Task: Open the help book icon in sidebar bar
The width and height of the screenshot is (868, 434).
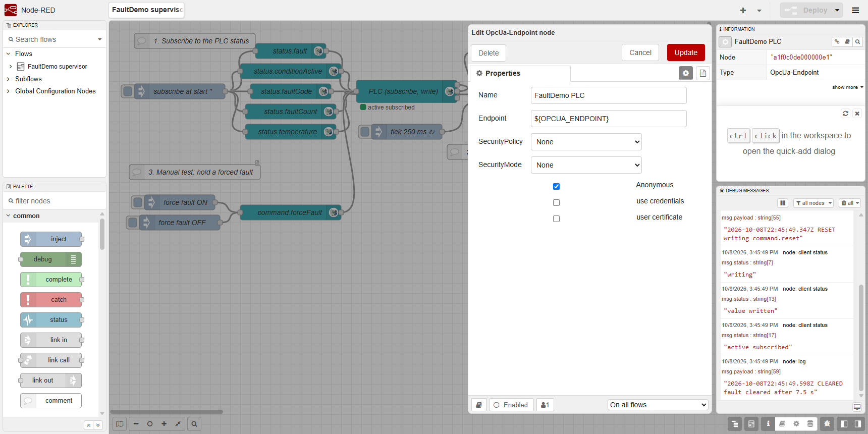Action: coord(782,424)
